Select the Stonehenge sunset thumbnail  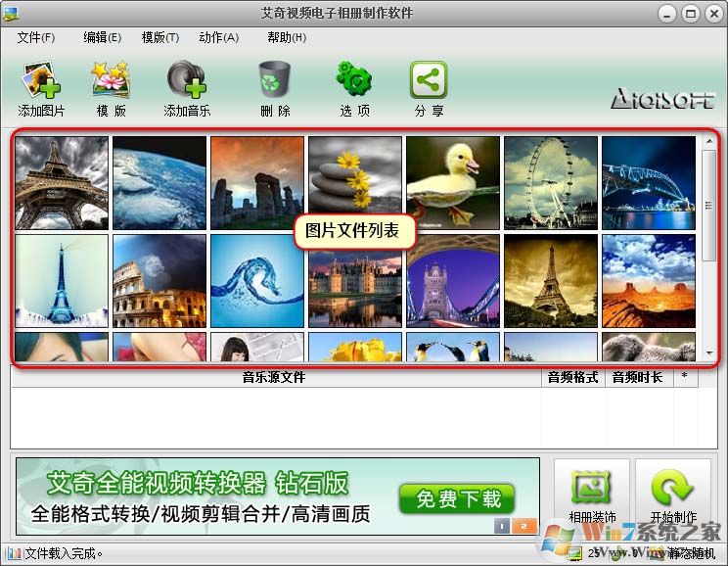257,182
